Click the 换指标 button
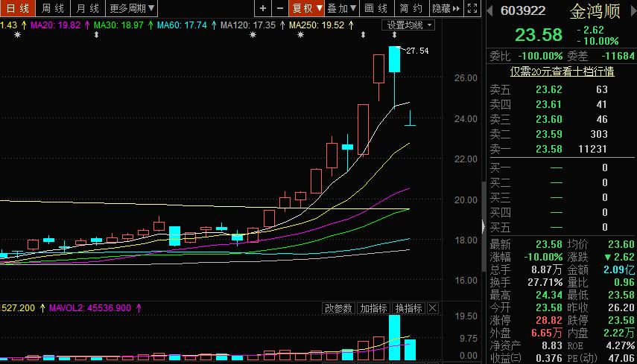 click(409, 308)
